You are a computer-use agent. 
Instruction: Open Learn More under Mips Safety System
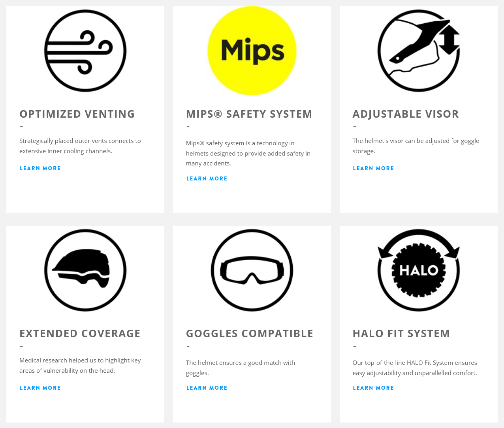click(207, 178)
